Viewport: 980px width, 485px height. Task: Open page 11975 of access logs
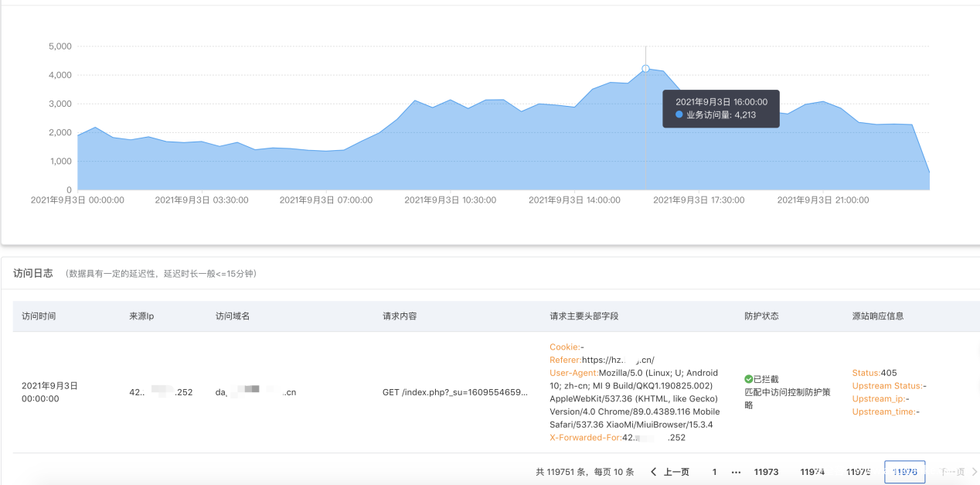[858, 472]
